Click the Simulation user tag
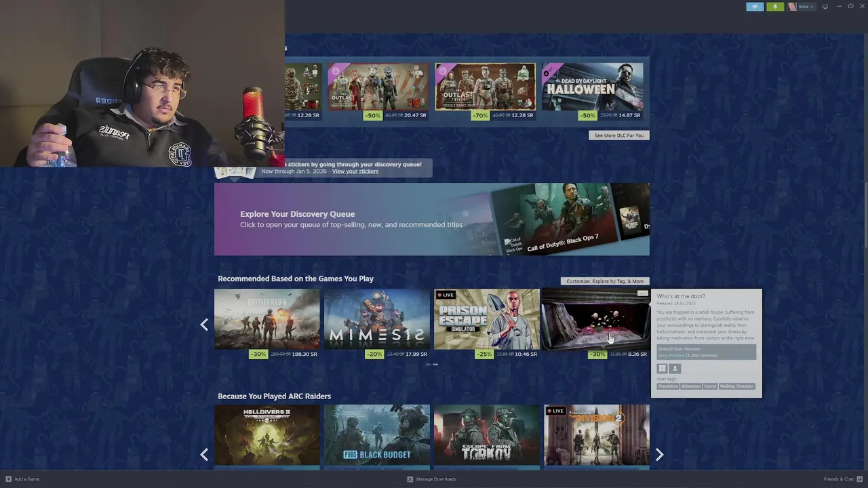Screen dimensions: 868x488 [x=668, y=386]
